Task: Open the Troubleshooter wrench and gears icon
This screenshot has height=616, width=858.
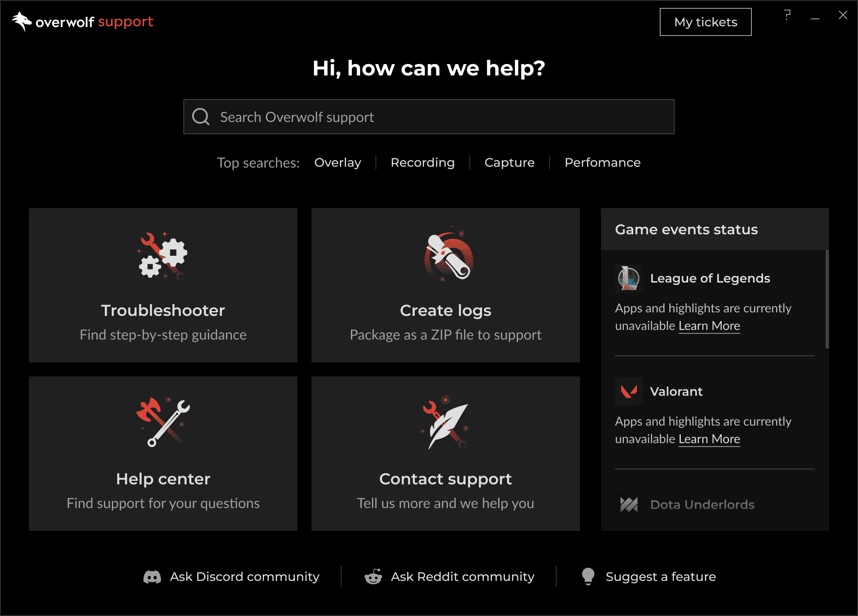Action: [x=163, y=256]
